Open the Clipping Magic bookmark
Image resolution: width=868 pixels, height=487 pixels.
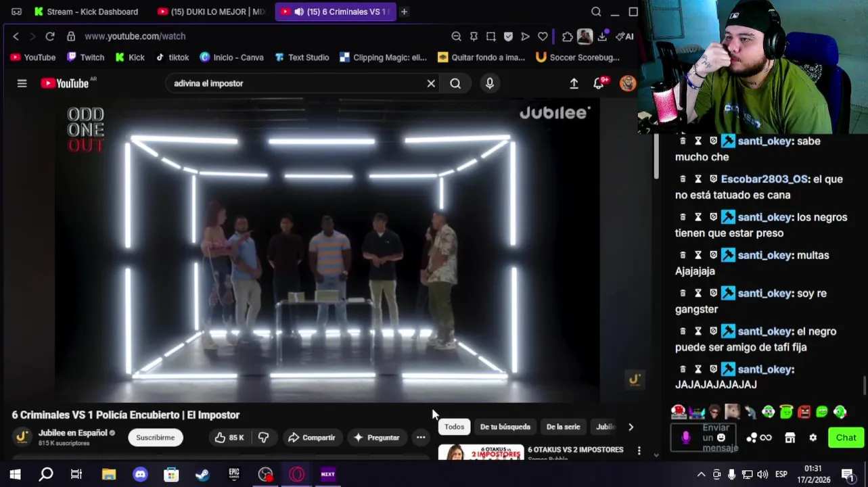tap(384, 57)
